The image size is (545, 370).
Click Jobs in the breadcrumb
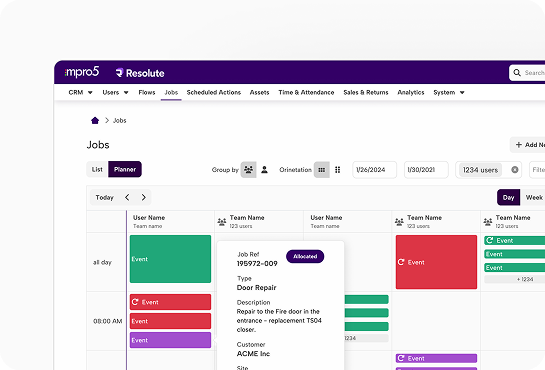coord(120,121)
